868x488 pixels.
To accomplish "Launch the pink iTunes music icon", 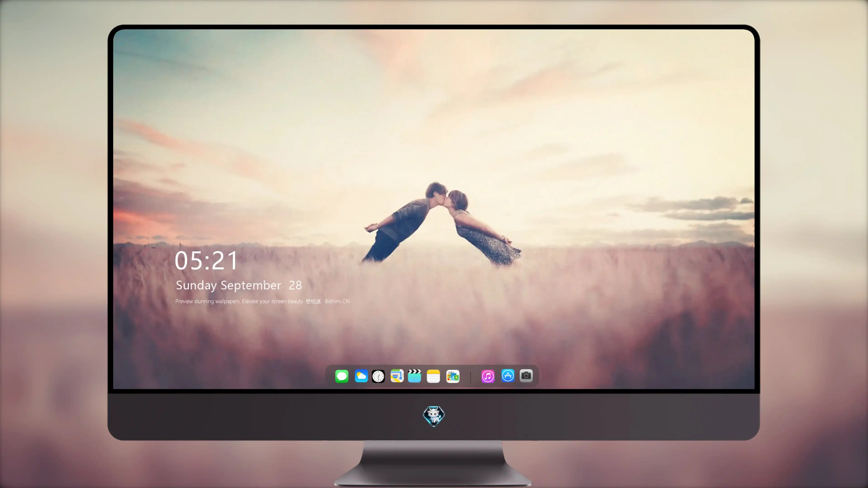I will [x=488, y=376].
